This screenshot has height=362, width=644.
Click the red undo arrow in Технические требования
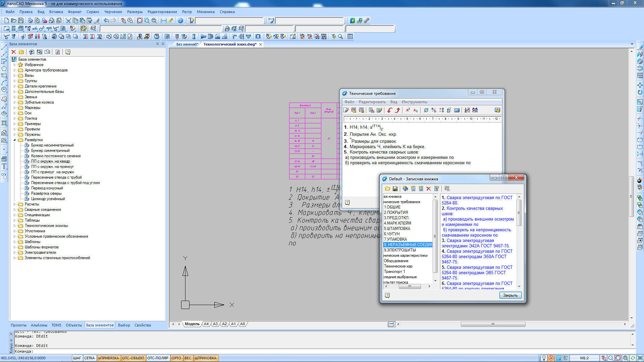tap(390, 110)
